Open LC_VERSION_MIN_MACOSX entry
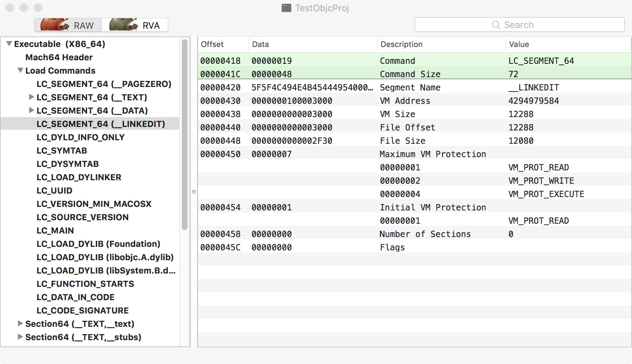Image resolution: width=632 pixels, height=364 pixels. [x=94, y=204]
